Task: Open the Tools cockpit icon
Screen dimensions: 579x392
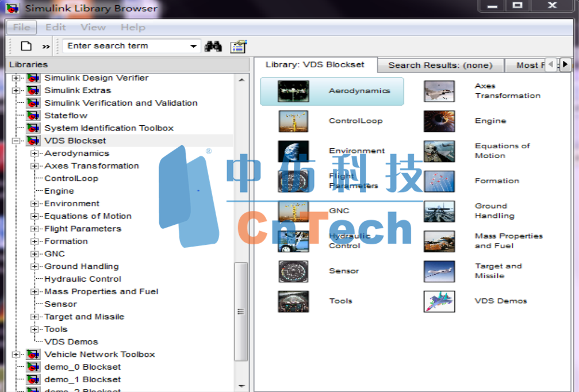Action: click(x=293, y=302)
